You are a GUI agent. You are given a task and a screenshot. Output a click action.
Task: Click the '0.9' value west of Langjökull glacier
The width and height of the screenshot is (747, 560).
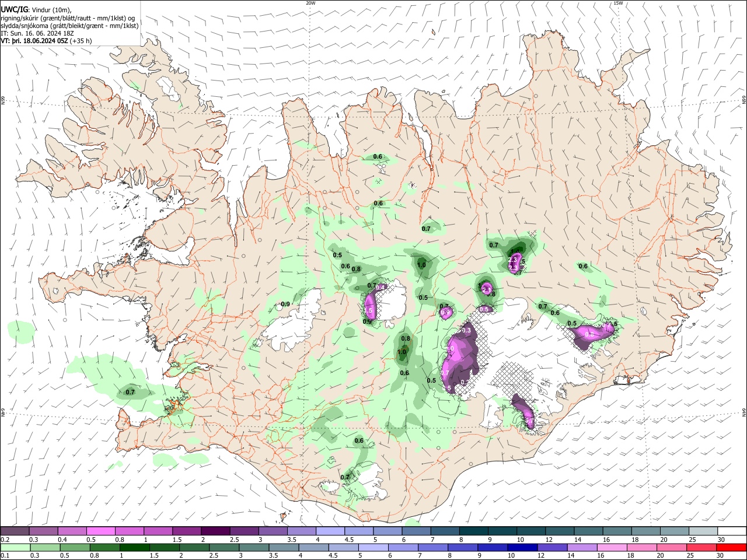285,304
